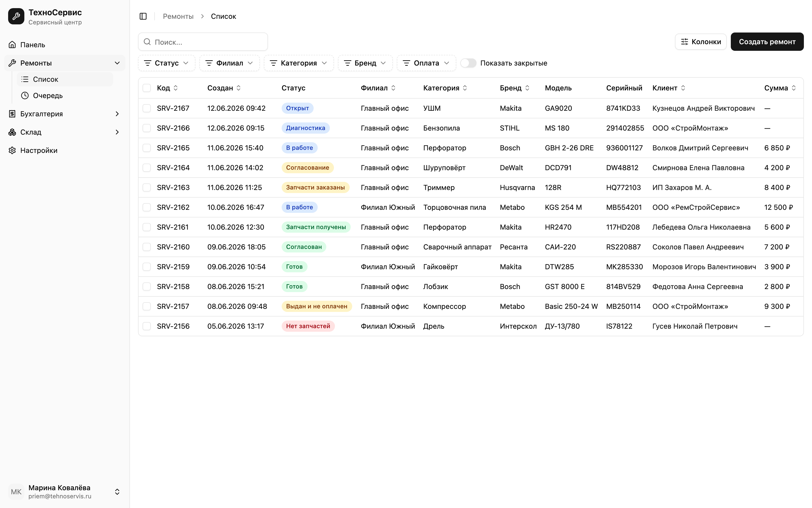Click the Филиал filter lines icon
Screen dimensions: 812x508
tap(209, 63)
